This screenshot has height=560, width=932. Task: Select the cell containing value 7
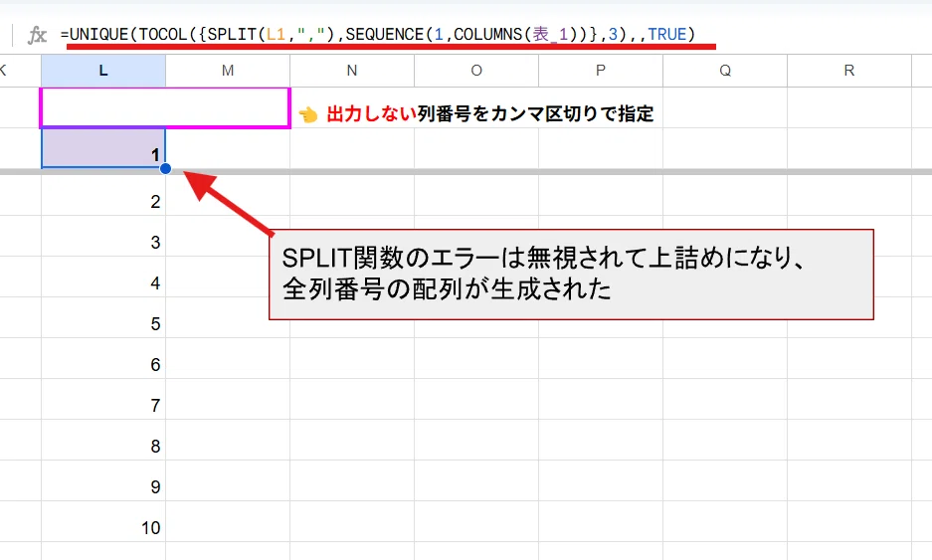click(103, 400)
